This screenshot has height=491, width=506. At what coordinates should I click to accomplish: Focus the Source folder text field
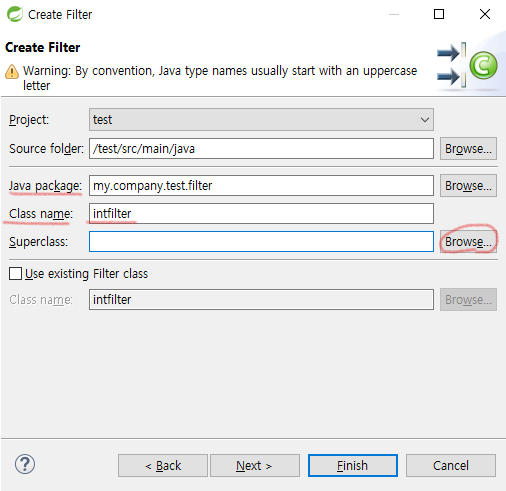pos(261,149)
